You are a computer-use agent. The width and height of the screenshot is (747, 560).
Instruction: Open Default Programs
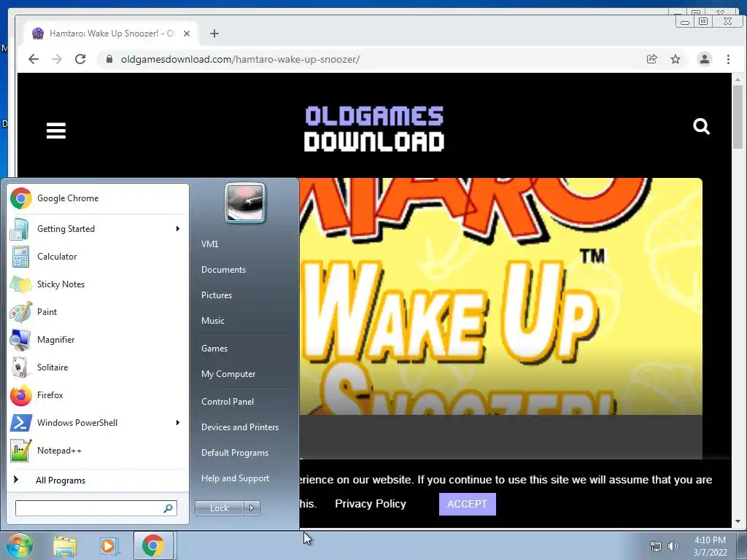click(x=235, y=453)
